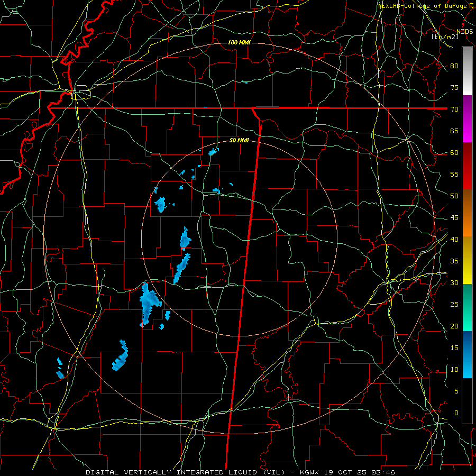Select the 20 value on the color scale

(454, 326)
